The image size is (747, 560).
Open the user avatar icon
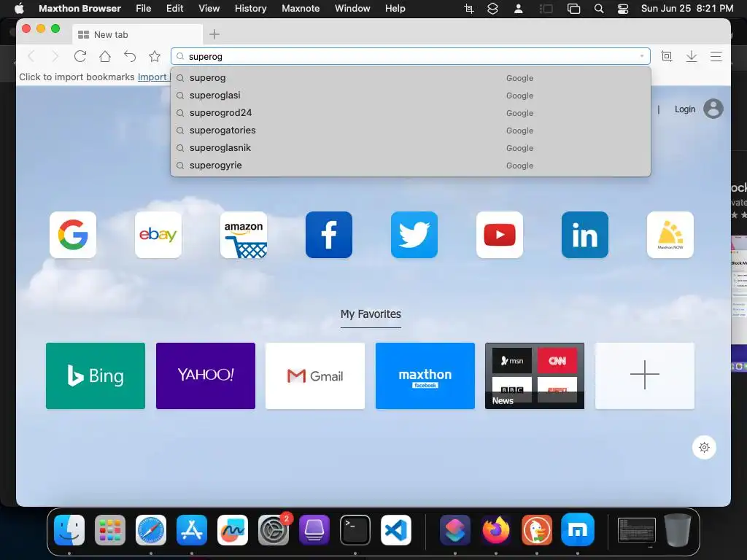pos(713,109)
